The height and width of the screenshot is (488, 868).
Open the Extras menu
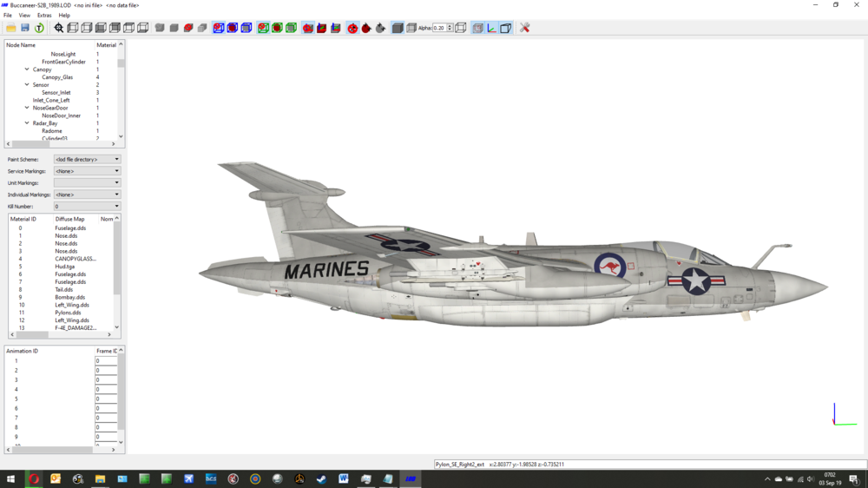click(44, 16)
